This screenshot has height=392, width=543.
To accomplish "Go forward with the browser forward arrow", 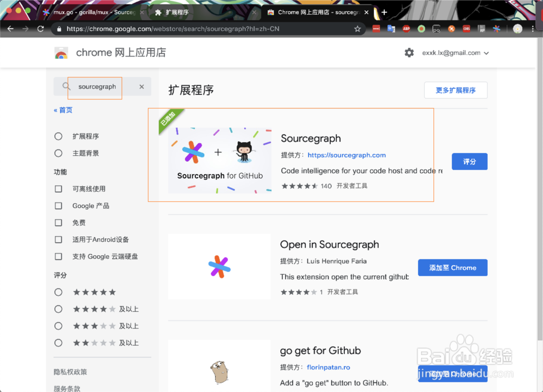I will pyautogui.click(x=26, y=29).
